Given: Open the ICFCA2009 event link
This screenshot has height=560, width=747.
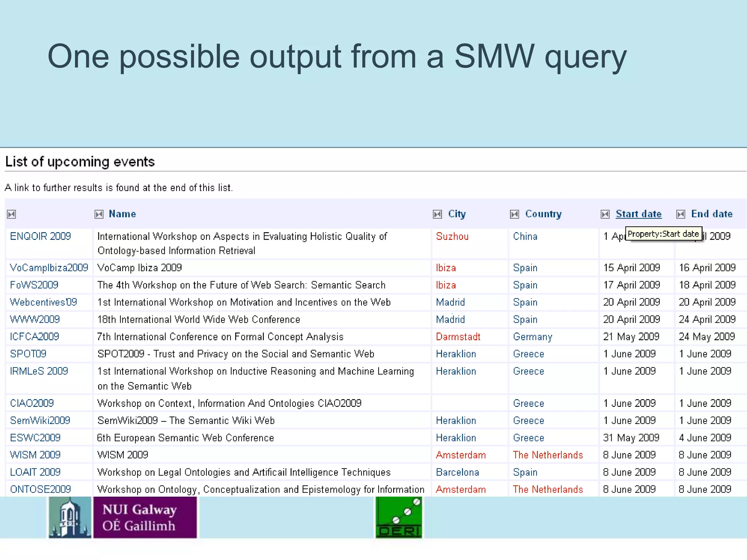Looking at the screenshot, I should click(x=34, y=337).
